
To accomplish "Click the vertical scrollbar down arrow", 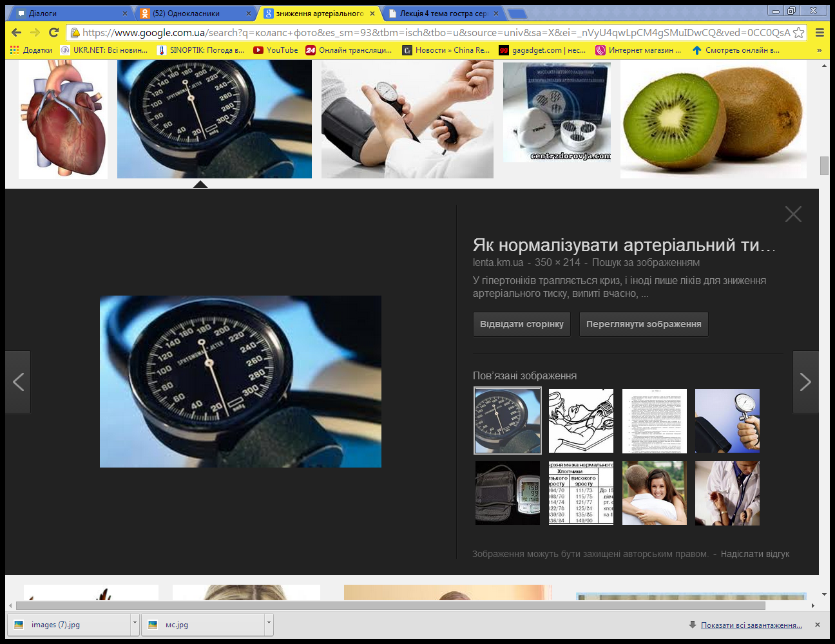I will [824, 594].
